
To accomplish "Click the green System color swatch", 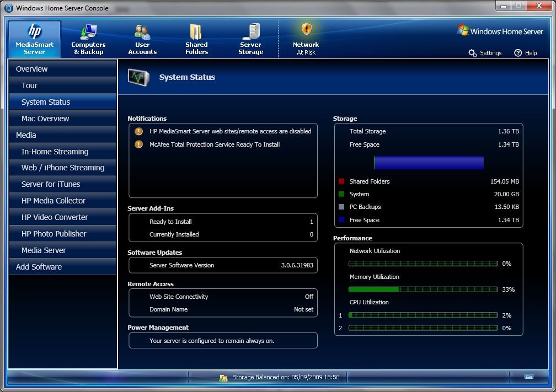I will point(341,194).
